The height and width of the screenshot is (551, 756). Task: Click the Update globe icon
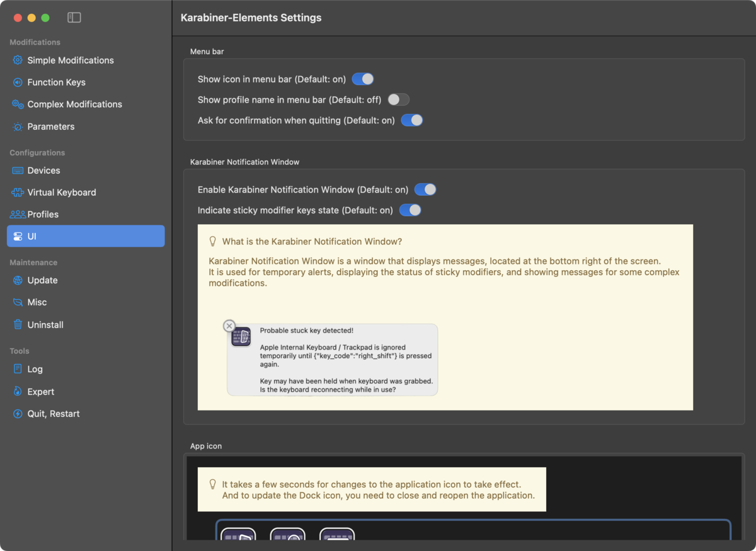[18, 280]
